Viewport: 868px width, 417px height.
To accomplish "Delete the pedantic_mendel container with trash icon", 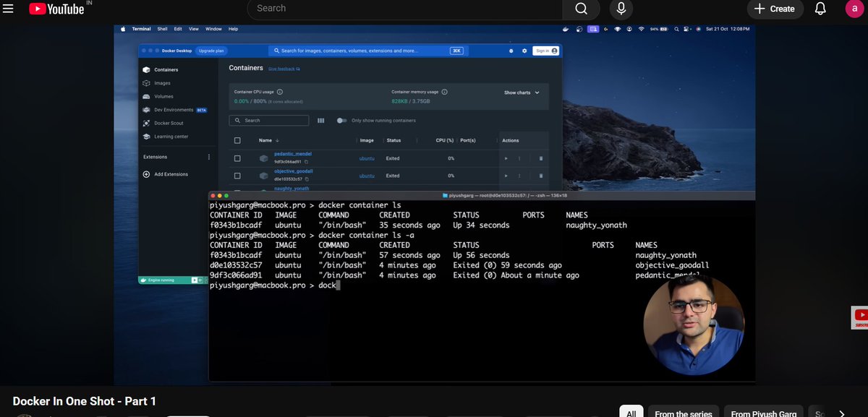I will (540, 158).
